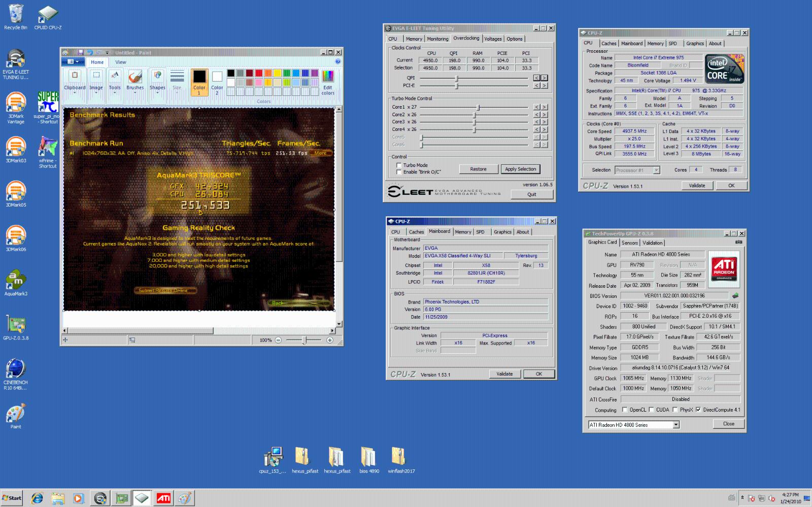Open Graphics tab in Mainboard CPU-Z window
The width and height of the screenshot is (812, 507).
coord(502,232)
